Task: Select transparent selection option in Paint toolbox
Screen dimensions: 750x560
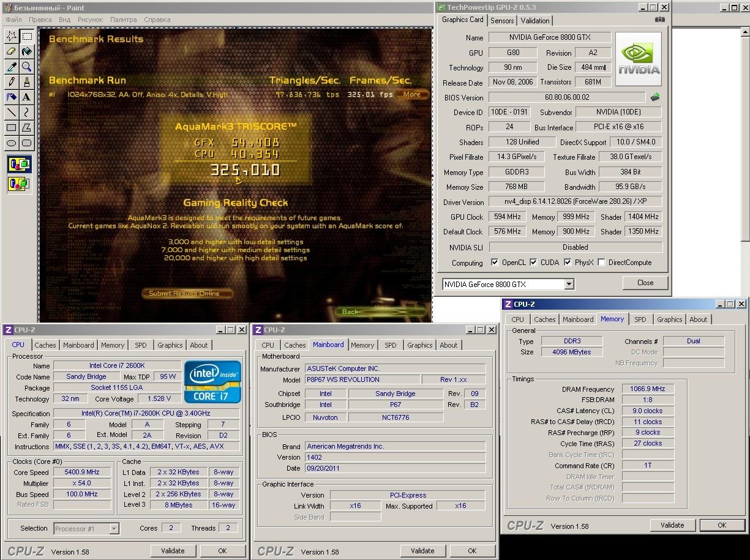Action: click(x=20, y=183)
